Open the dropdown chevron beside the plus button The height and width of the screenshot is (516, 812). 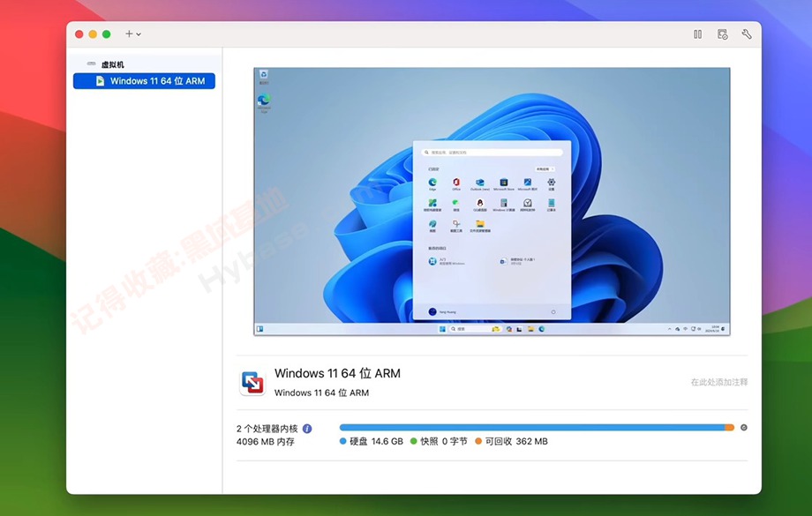[139, 34]
